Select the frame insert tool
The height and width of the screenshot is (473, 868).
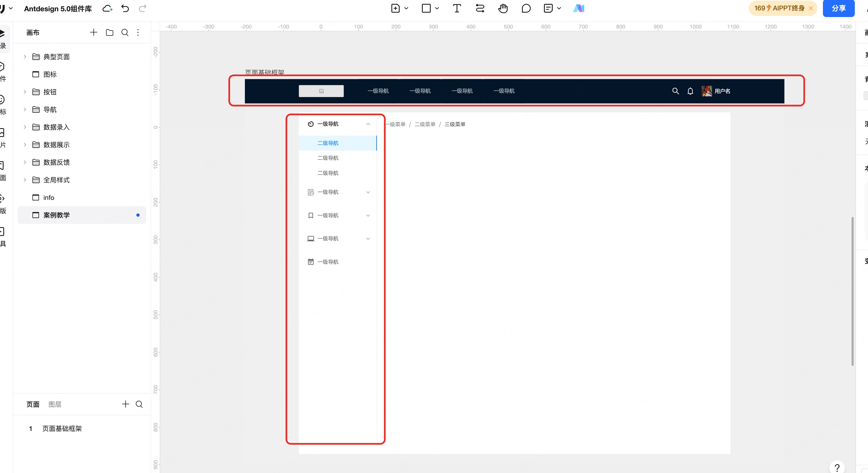pyautogui.click(x=395, y=9)
